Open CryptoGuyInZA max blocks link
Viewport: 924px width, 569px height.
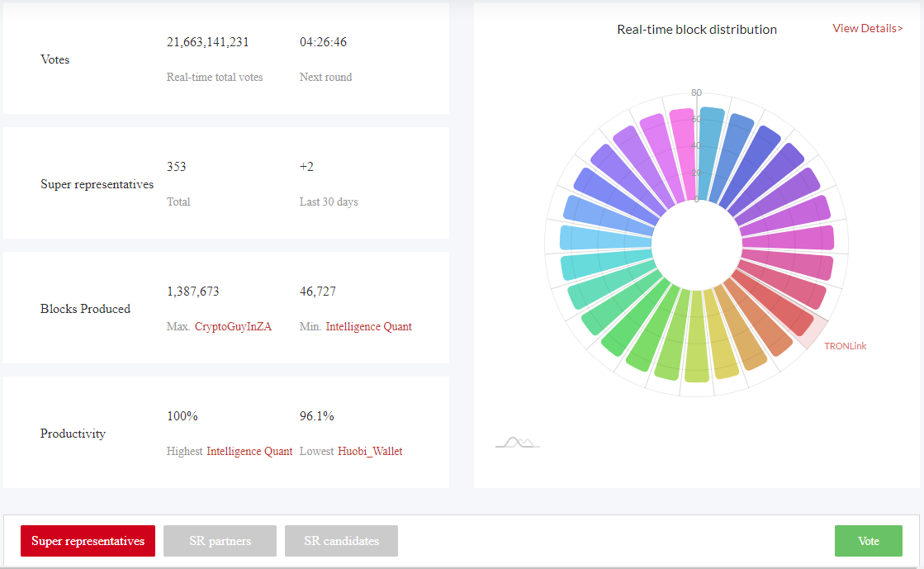pos(234,327)
